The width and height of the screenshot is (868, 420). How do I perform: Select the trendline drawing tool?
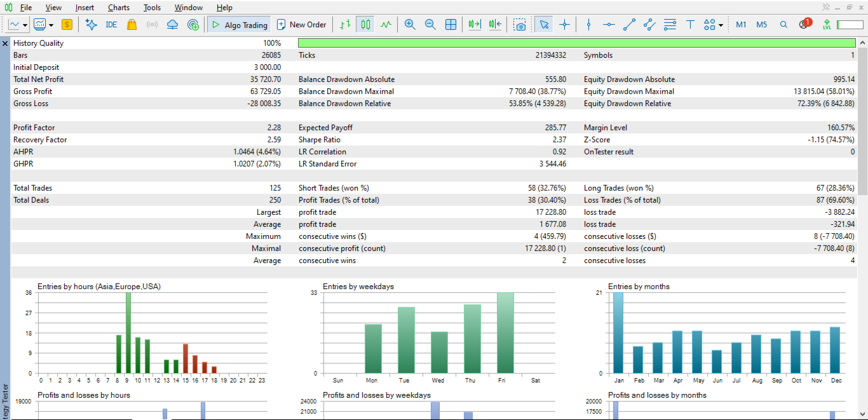click(629, 25)
